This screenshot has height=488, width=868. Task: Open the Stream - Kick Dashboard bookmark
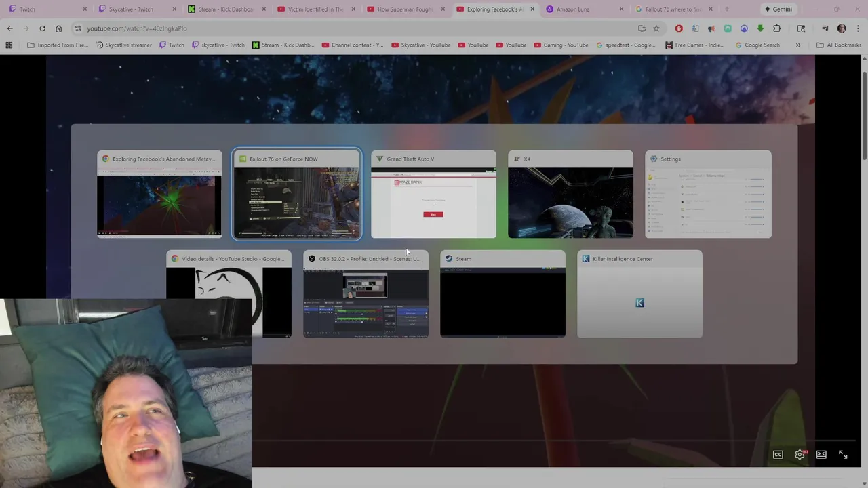pos(282,45)
